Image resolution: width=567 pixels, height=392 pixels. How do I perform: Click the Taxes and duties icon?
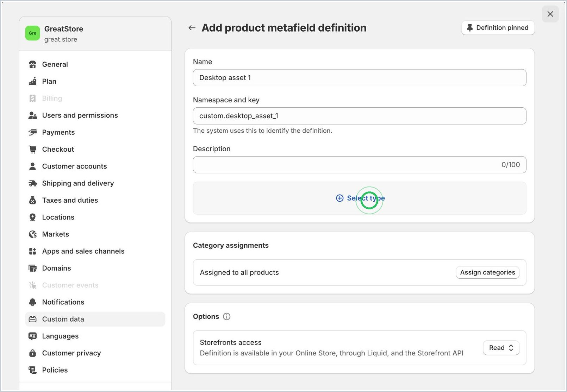tap(32, 200)
